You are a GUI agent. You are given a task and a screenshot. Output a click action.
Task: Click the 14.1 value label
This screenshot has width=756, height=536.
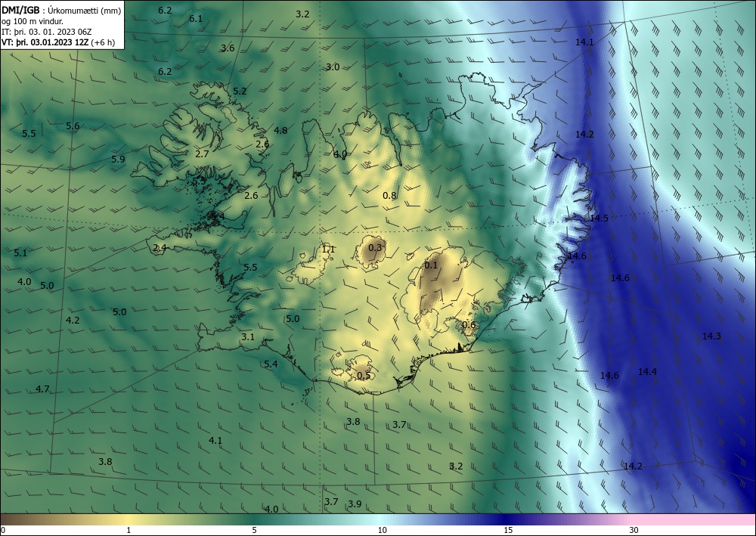(x=584, y=42)
